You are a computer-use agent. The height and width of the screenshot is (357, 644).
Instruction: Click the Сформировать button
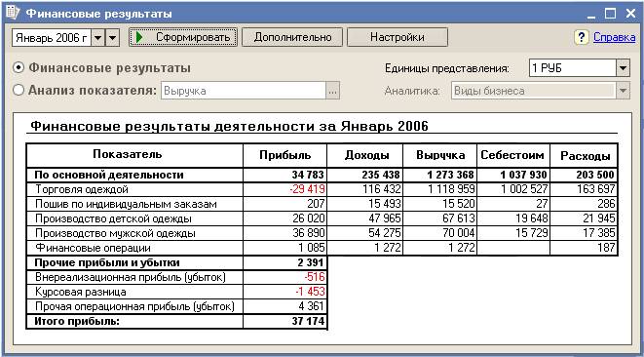(x=183, y=37)
